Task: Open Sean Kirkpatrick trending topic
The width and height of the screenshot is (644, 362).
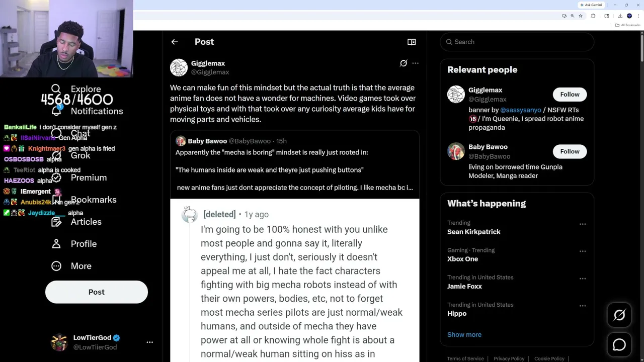Action: (x=474, y=232)
